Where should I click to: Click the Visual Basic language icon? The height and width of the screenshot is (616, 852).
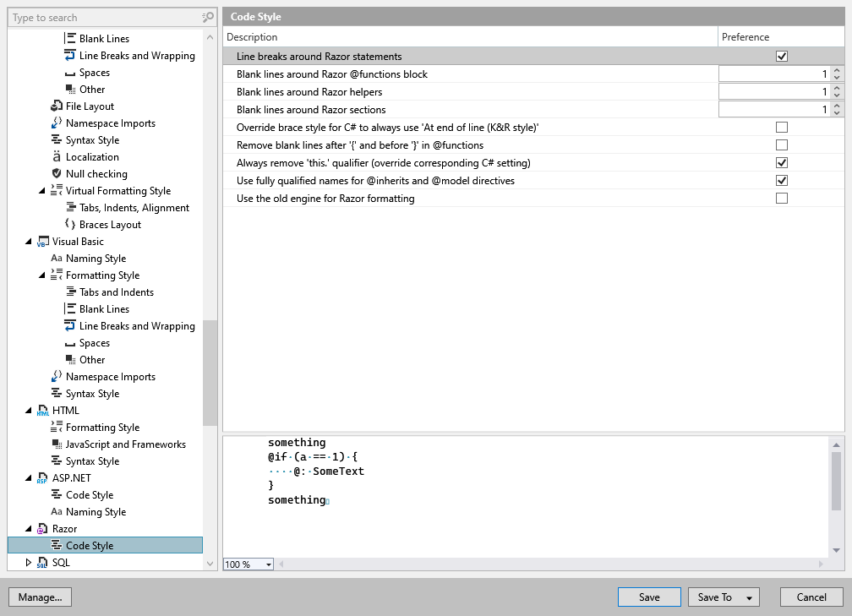point(43,241)
